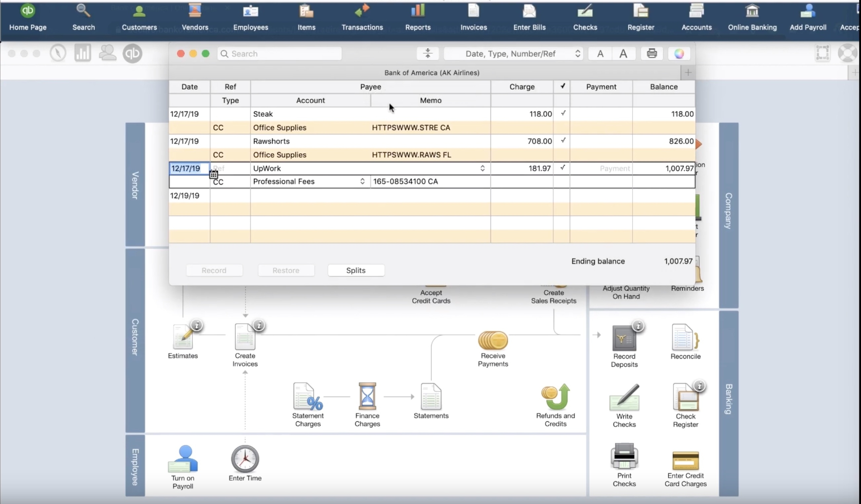Open the Print Checks printer icon
861x504 pixels.
tap(624, 456)
